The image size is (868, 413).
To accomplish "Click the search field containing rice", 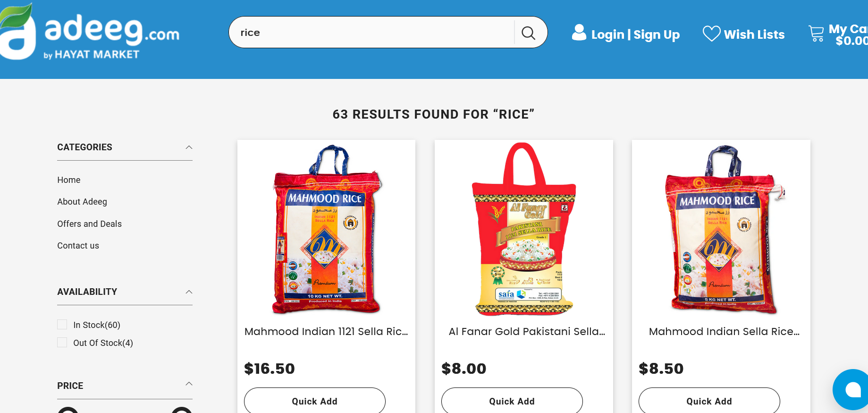I will tap(371, 33).
